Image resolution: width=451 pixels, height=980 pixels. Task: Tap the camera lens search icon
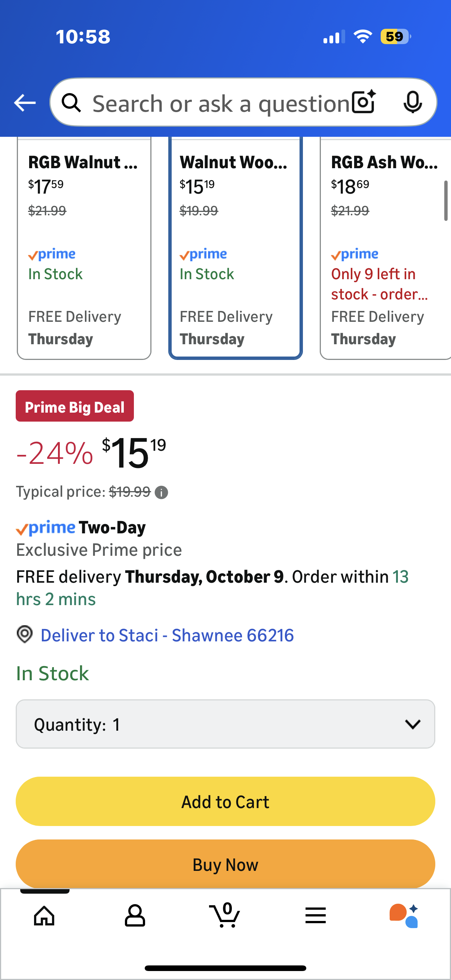coord(363,102)
